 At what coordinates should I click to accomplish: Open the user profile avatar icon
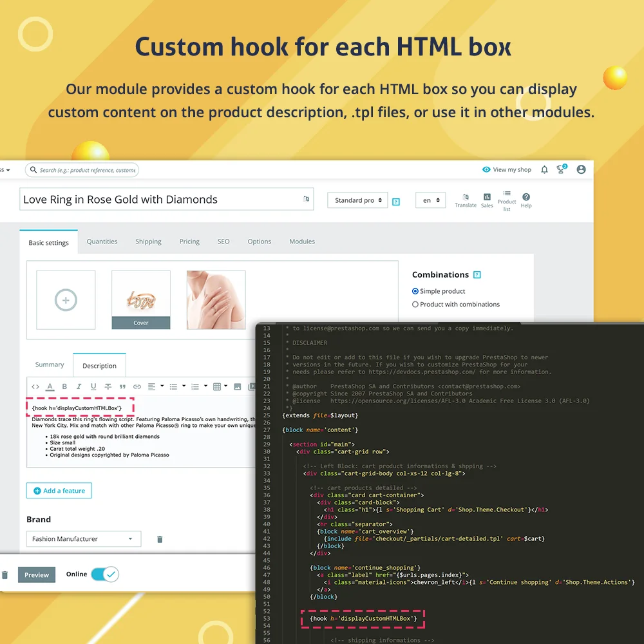(581, 169)
